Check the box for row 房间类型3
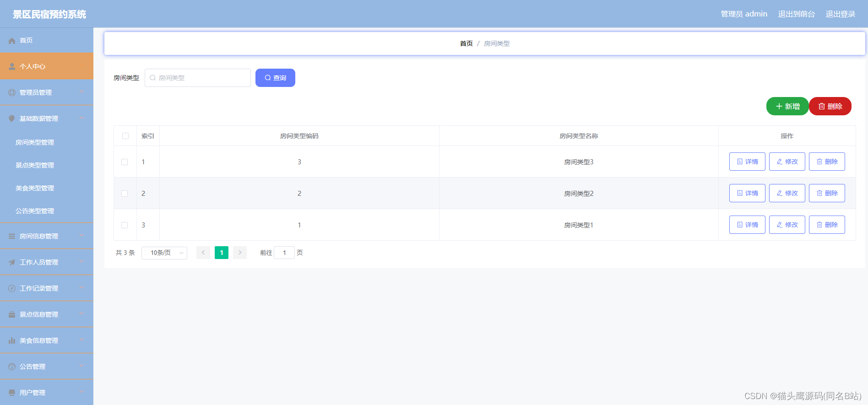 [125, 162]
